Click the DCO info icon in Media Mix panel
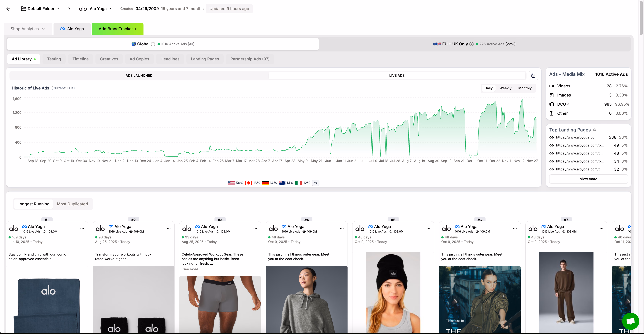This screenshot has width=644, height=334. point(568,104)
